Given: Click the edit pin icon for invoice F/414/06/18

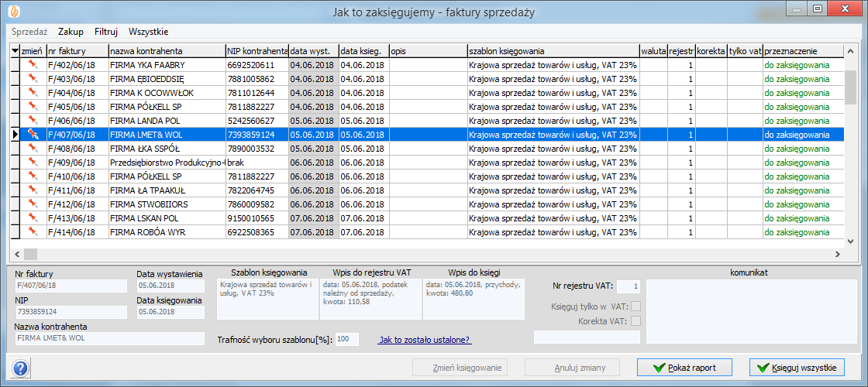Looking at the screenshot, I should click(33, 232).
